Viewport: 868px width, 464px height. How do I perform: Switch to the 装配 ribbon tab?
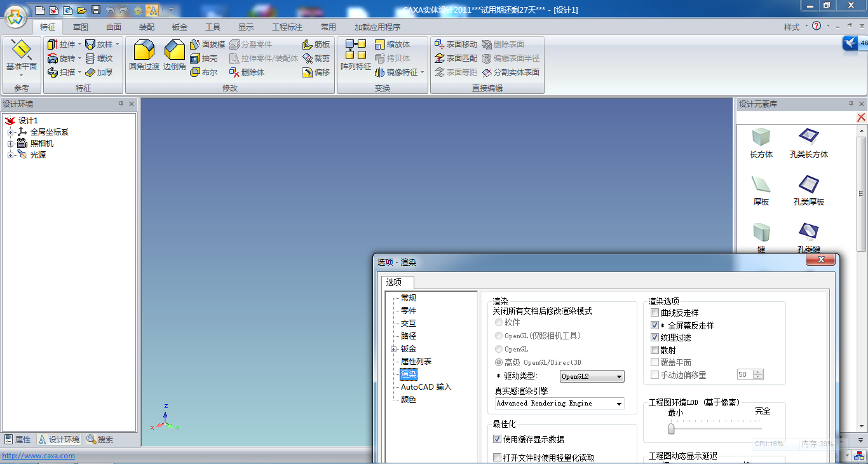point(147,27)
